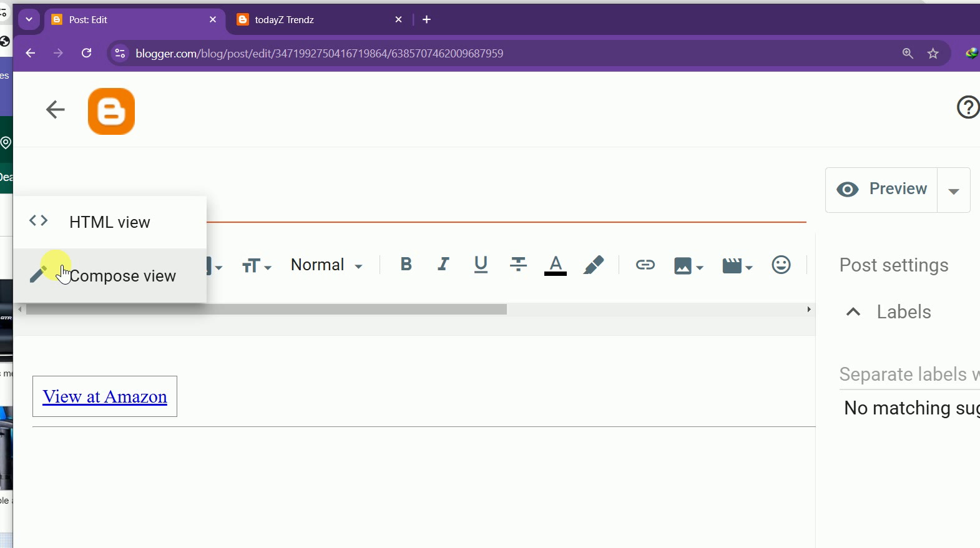Close the todayZ Trendz tab

coord(399,20)
